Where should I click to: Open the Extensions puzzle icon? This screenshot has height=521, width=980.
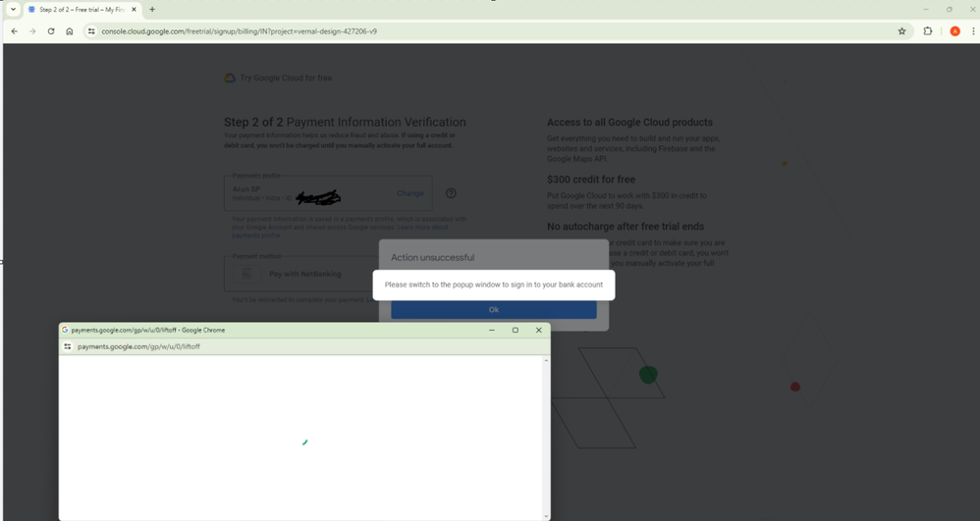pyautogui.click(x=928, y=31)
